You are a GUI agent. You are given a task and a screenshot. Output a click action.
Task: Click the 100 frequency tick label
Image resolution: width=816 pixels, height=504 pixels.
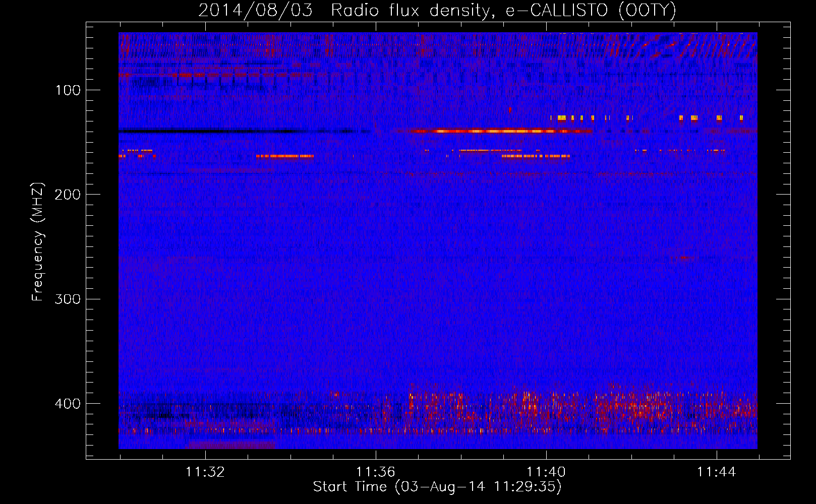(68, 90)
